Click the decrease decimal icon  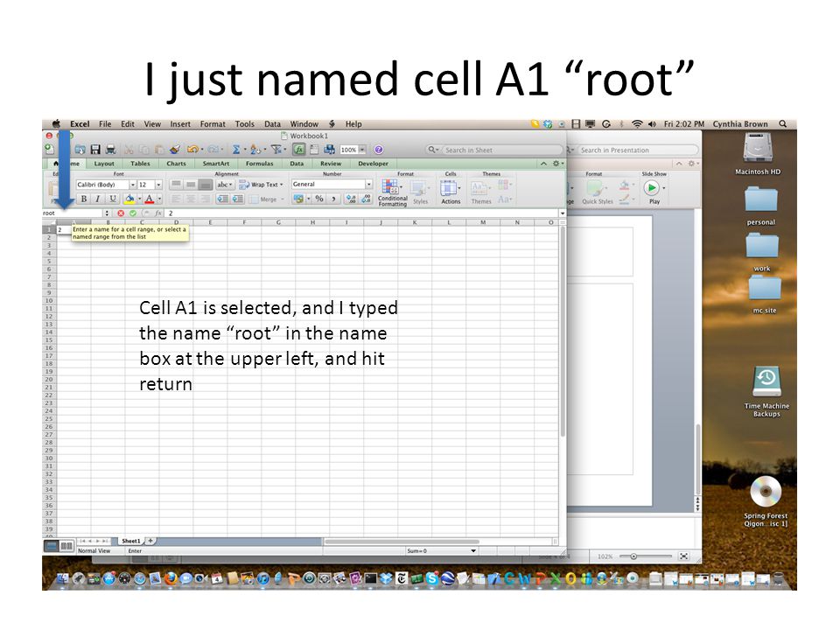(367, 199)
